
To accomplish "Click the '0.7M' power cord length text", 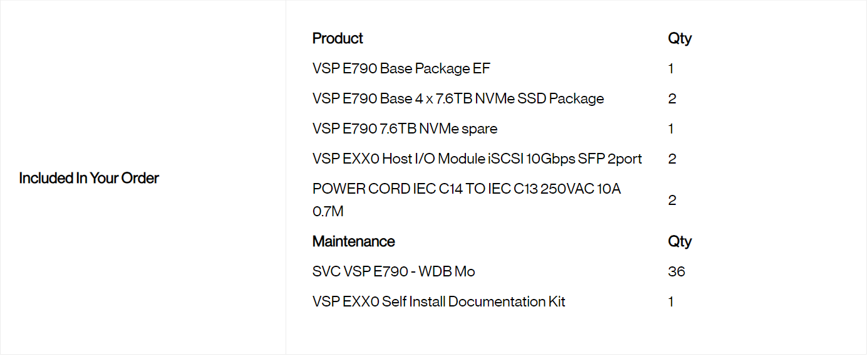I will [x=328, y=211].
